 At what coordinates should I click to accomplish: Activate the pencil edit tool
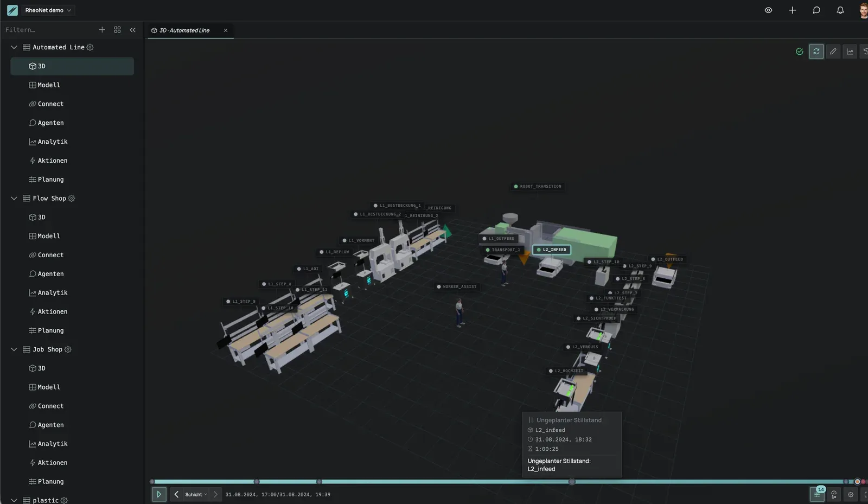tap(833, 52)
